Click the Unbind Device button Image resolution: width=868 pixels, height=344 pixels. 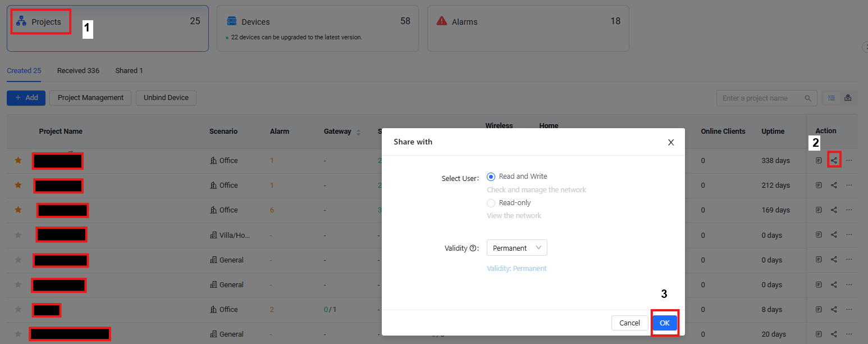click(x=166, y=97)
